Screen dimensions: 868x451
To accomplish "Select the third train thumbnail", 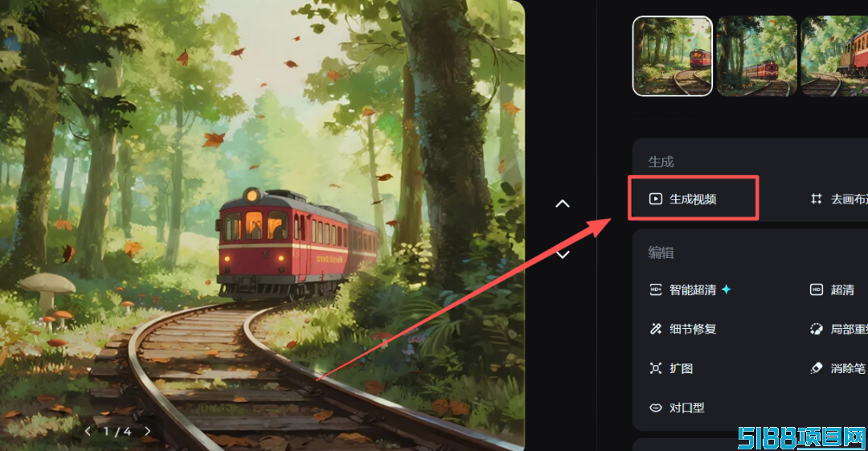I will tap(835, 56).
